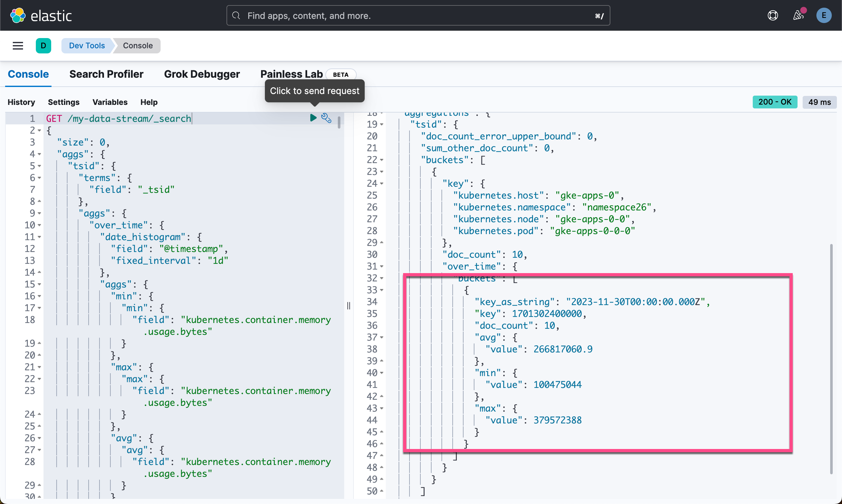The width and height of the screenshot is (842, 504).
Task: Open the Dev Tools breadcrumb
Action: click(87, 45)
